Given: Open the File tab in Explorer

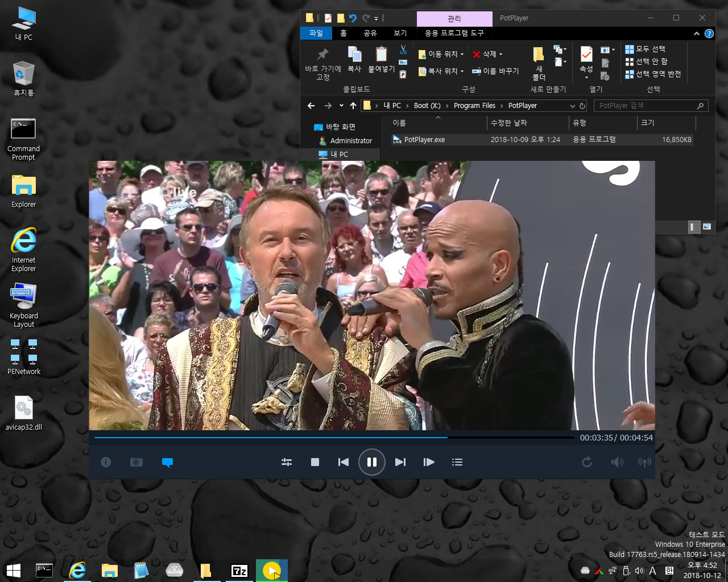Looking at the screenshot, I should pyautogui.click(x=316, y=33).
